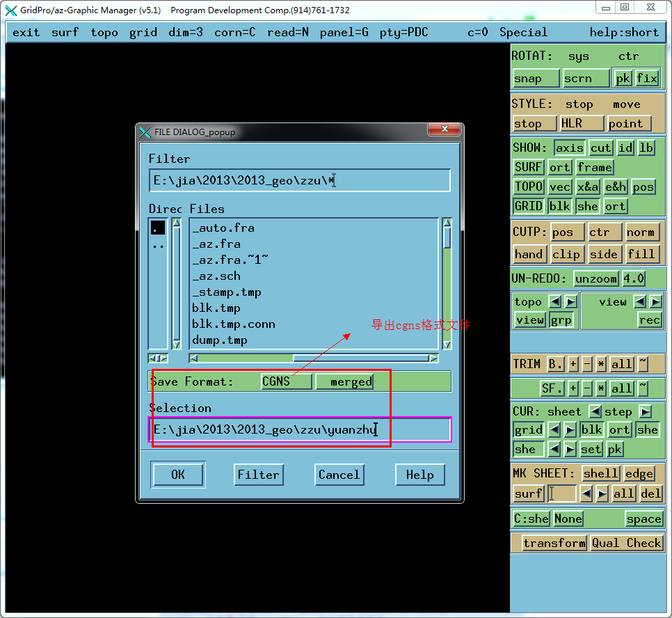The width and height of the screenshot is (672, 618).
Task: Toggle GRID visibility in SHOW panel
Action: [x=529, y=206]
